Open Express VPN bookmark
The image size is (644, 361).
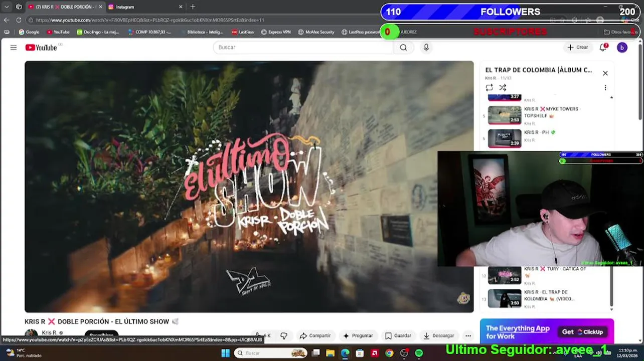tap(276, 32)
